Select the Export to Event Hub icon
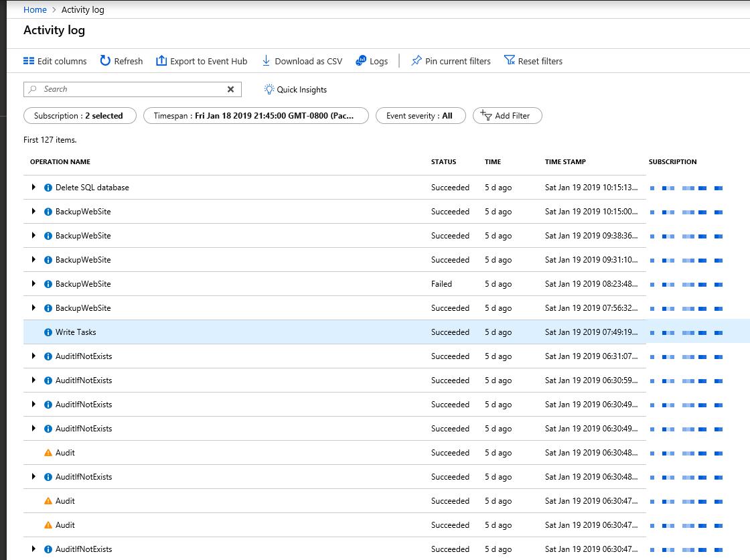 (x=161, y=60)
